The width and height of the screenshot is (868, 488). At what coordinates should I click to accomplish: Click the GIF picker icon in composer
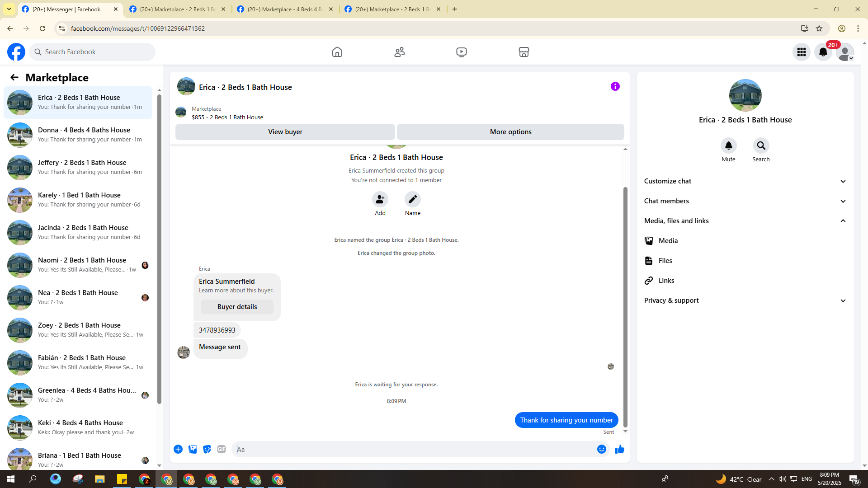[221, 449]
